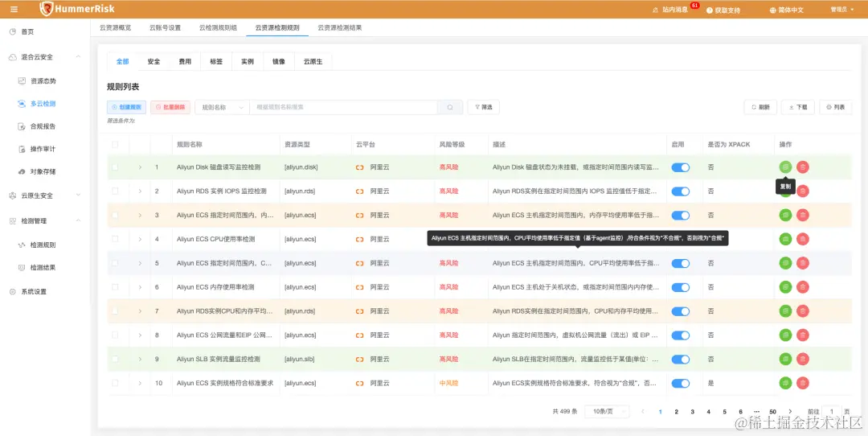Click the 批量删除 button
868x436 pixels.
(x=170, y=108)
